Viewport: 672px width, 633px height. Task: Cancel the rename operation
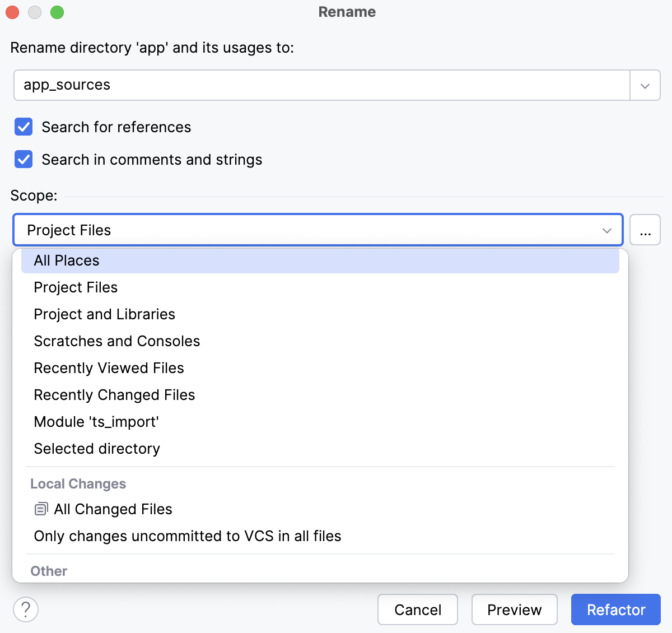click(x=417, y=609)
